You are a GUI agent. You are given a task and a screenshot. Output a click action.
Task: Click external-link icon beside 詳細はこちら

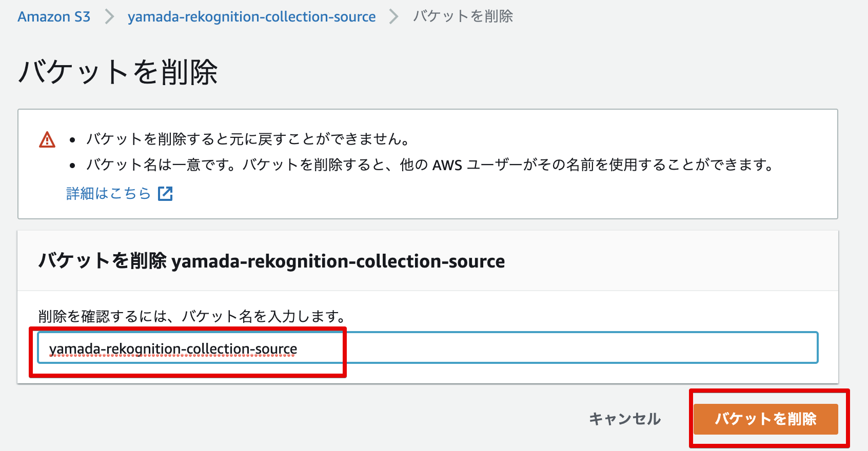tap(165, 193)
